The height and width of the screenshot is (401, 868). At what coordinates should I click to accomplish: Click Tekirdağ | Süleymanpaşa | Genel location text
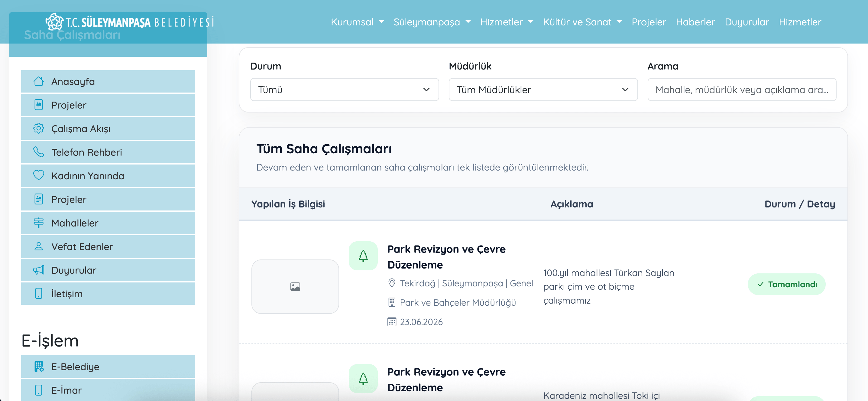pyautogui.click(x=466, y=283)
